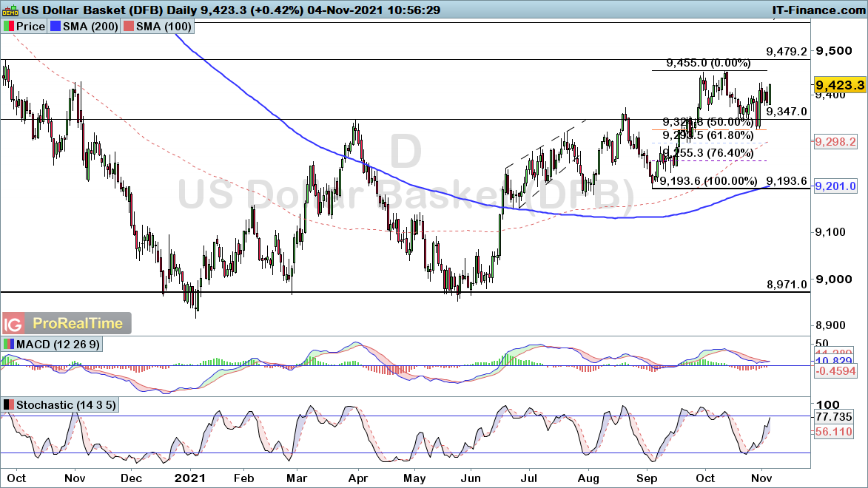This screenshot has height=488, width=868.
Task: Click the Stochastic value tag 77.735
Action: tap(834, 416)
